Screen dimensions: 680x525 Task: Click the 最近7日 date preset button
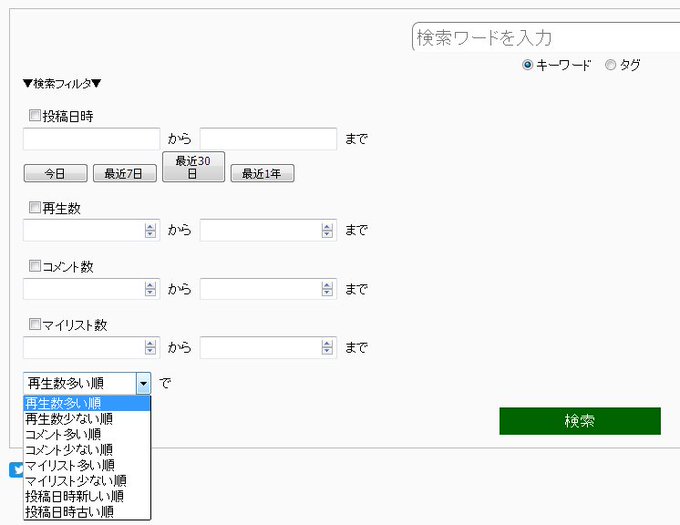(x=125, y=173)
